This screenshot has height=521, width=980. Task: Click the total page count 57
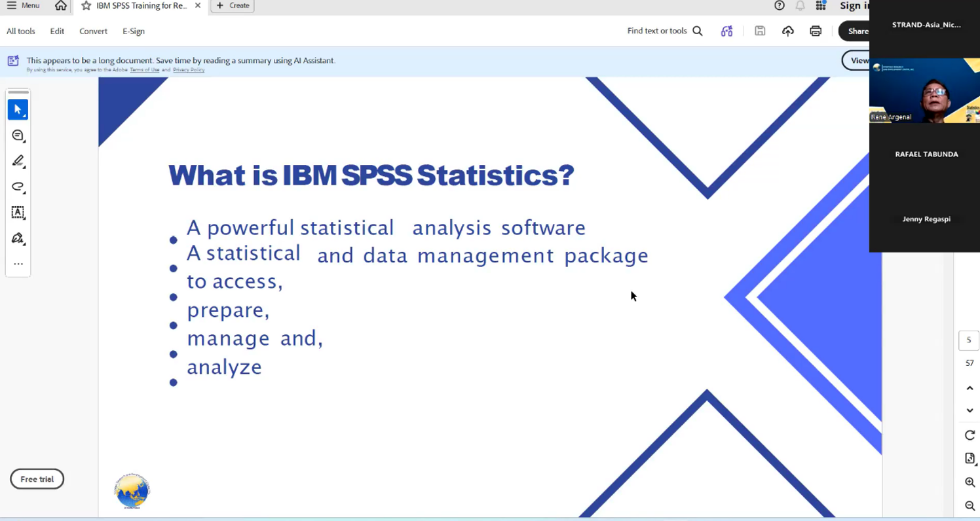tap(970, 363)
